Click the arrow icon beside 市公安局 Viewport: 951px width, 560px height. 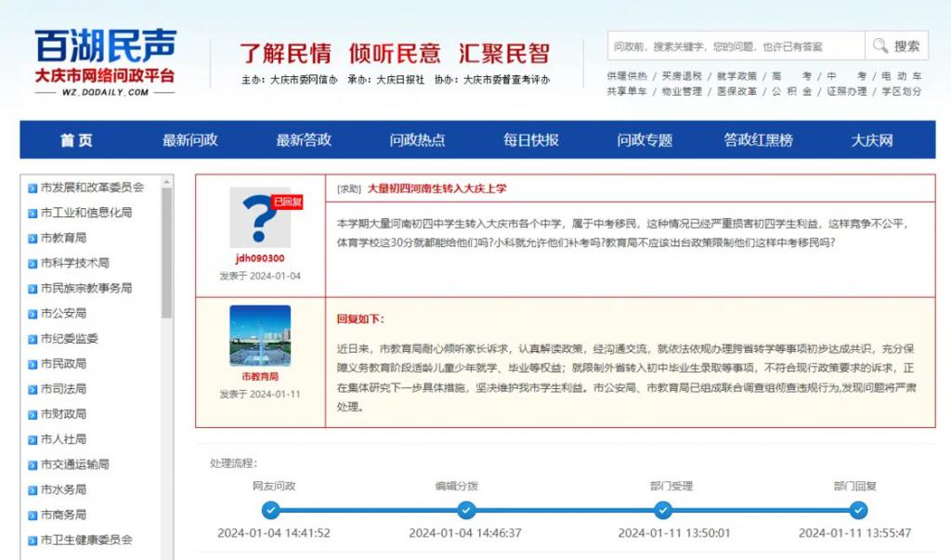click(33, 314)
